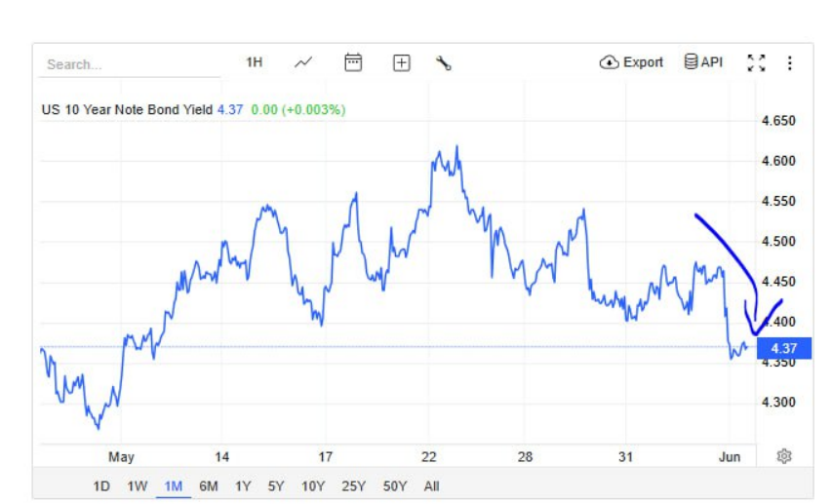Click the 31 x-axis date label
The width and height of the screenshot is (832, 504).
tap(625, 457)
